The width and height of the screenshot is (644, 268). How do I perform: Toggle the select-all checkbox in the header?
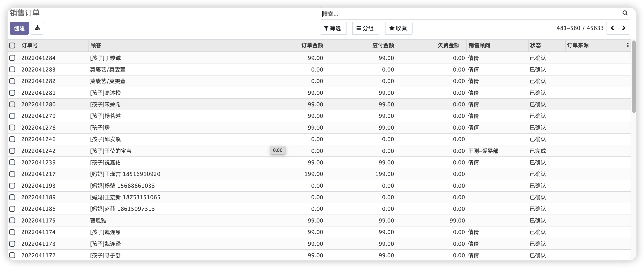click(x=12, y=45)
